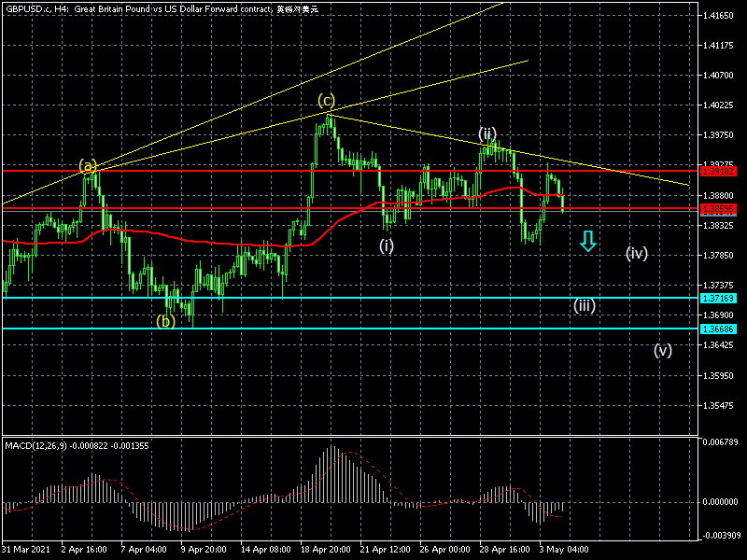Click the 1.36900 price axis value

click(718, 315)
